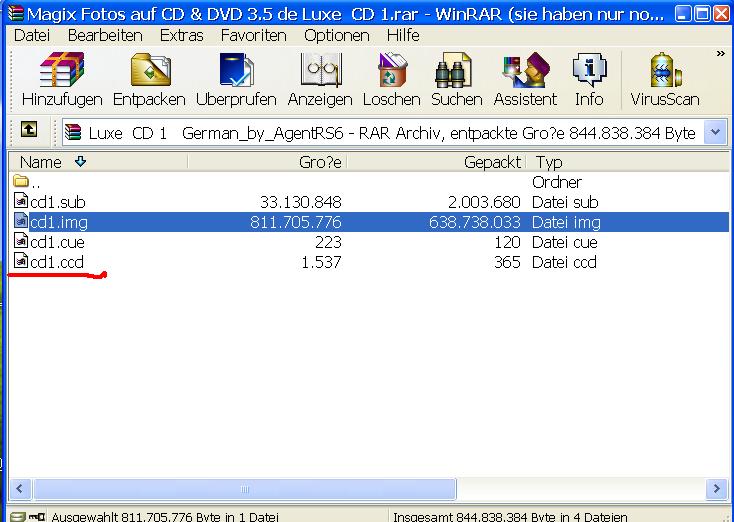
Task: Sort by Gro?e size column header
Action: tap(267, 162)
